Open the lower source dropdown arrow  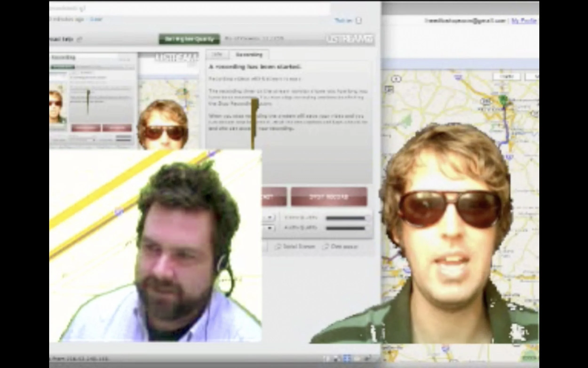[270, 228]
